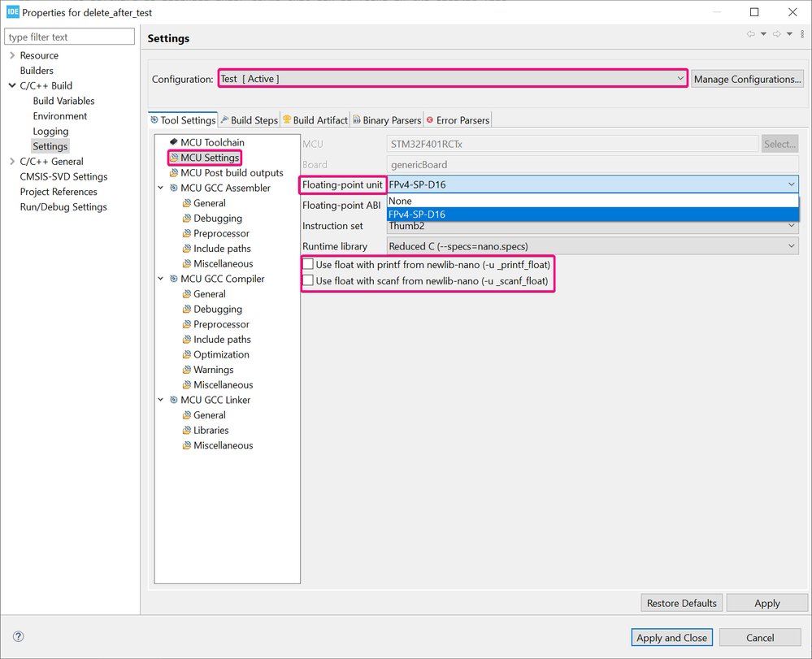Click the back navigation arrow icon

click(x=750, y=34)
